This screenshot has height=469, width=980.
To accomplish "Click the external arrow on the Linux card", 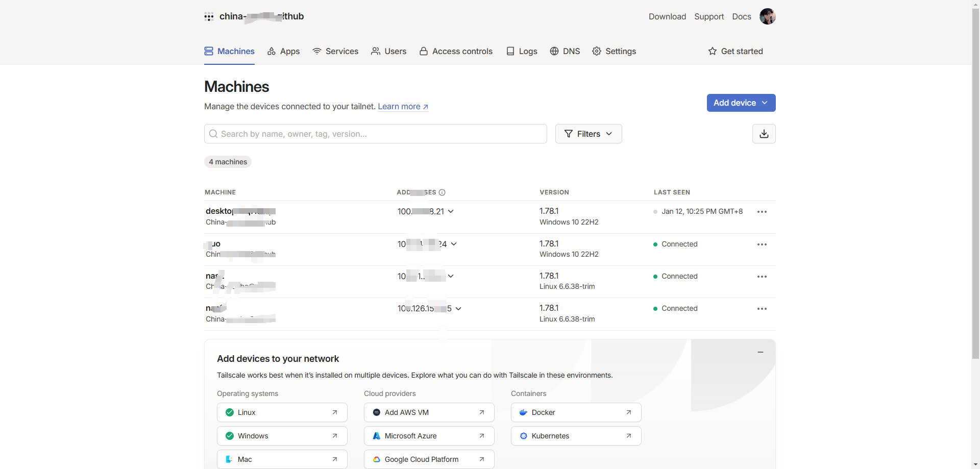I will pyautogui.click(x=335, y=412).
